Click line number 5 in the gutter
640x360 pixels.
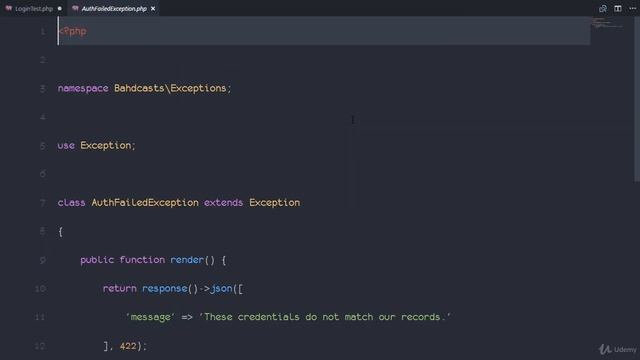click(x=43, y=146)
